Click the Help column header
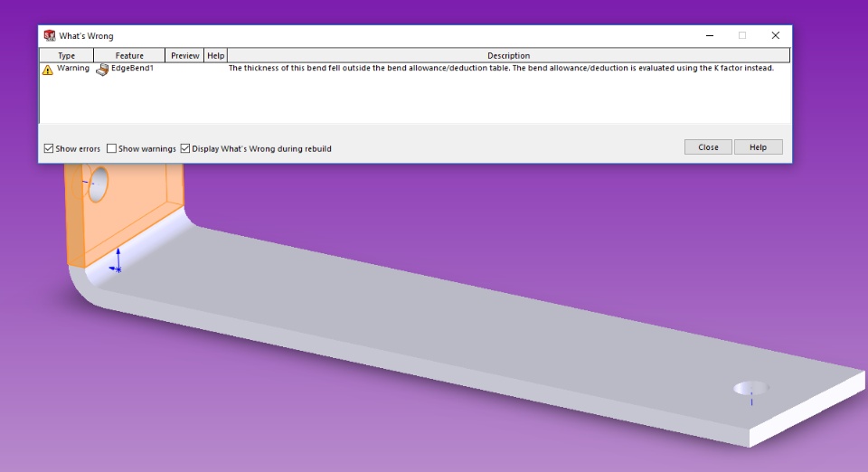Viewport: 868px width, 472px height. (216, 55)
